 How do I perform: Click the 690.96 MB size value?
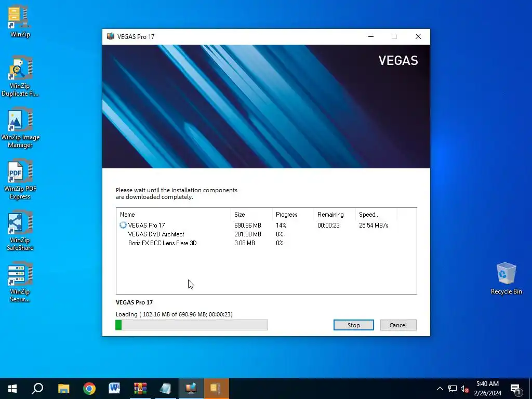point(248,225)
